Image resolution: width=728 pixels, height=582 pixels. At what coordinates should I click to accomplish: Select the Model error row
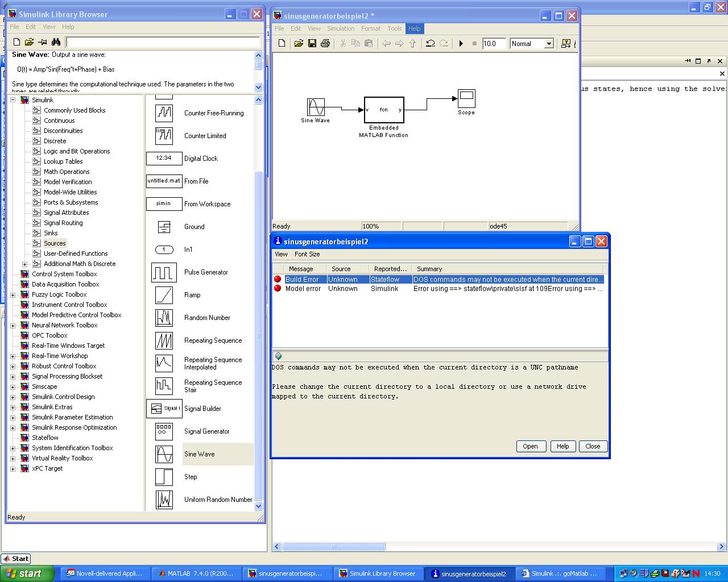pyautogui.click(x=438, y=289)
